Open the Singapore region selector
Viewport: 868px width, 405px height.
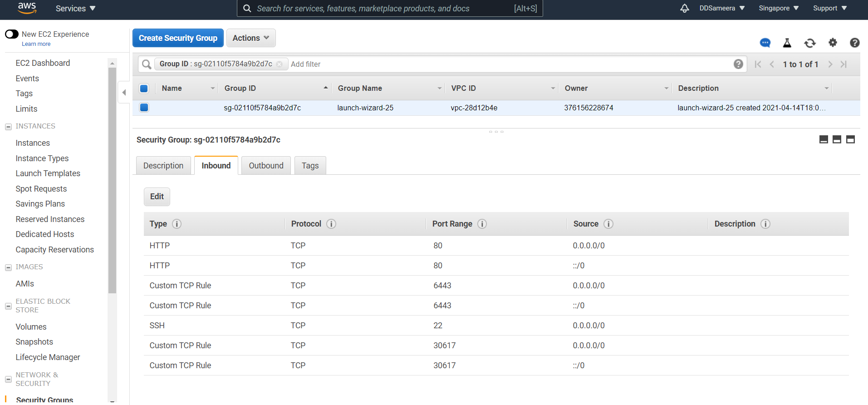779,8
